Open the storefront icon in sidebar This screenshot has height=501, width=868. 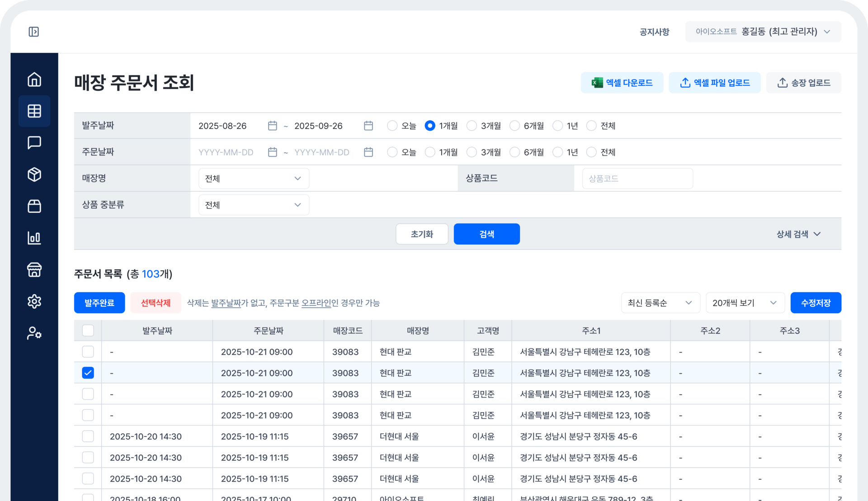34,270
